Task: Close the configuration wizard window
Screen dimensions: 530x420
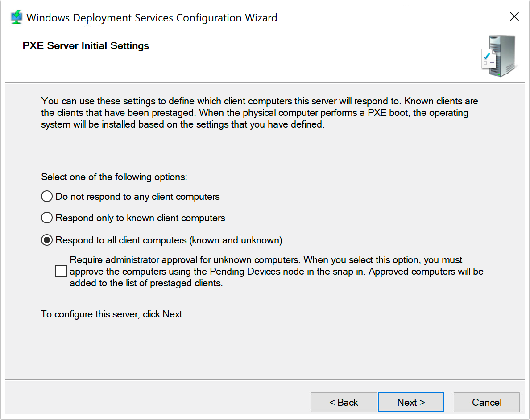Action: tap(514, 17)
